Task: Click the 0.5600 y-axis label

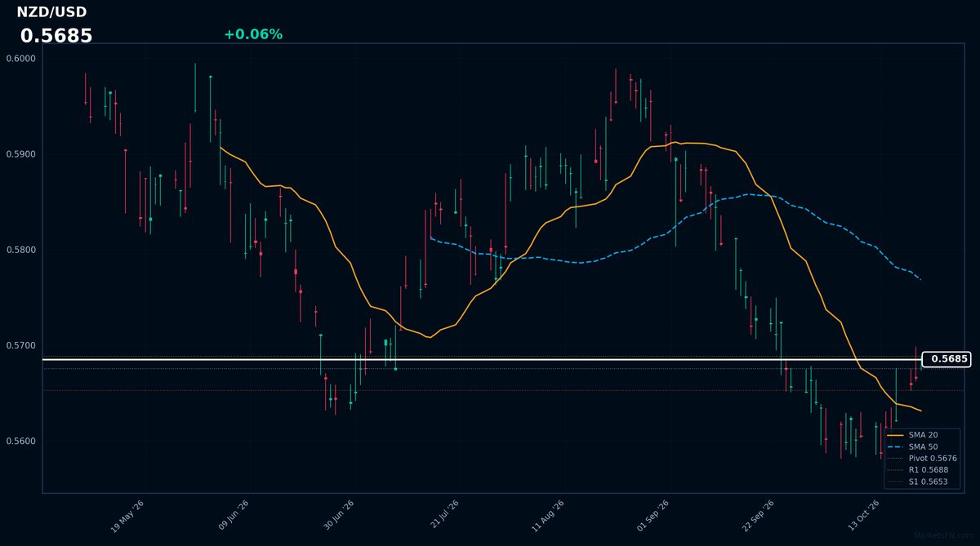Action: click(21, 442)
